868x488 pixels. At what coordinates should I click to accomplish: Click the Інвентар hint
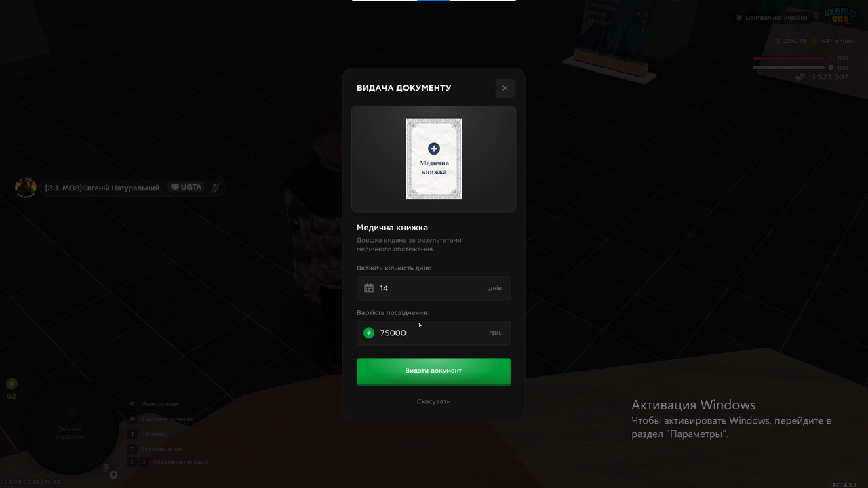coord(147,434)
